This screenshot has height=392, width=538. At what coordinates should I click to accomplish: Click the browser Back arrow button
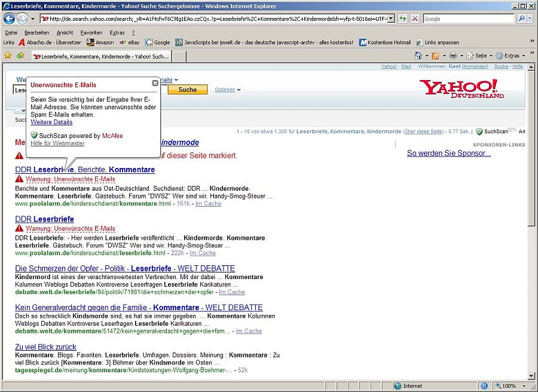click(9, 19)
